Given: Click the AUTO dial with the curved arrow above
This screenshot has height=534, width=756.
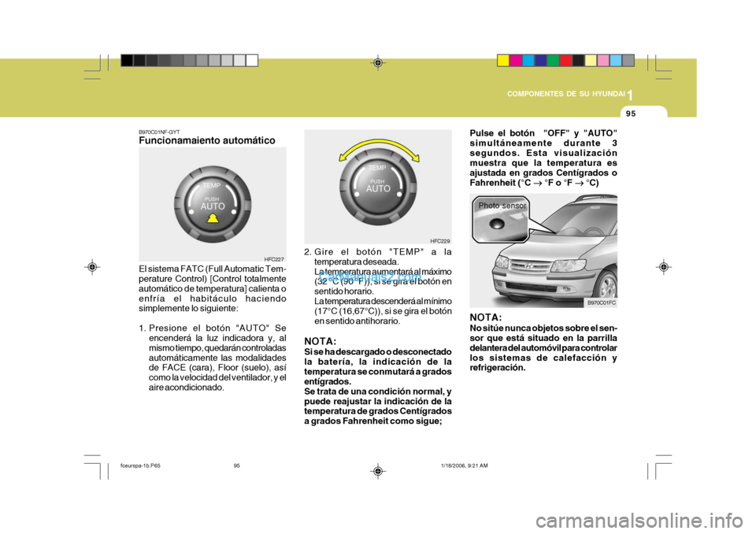Looking at the screenshot, I should pyautogui.click(x=378, y=187).
